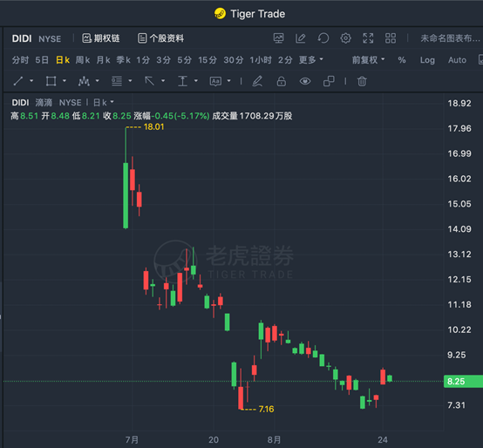The width and height of the screenshot is (483, 448).
Task: Select the rectangle shape drawing tool
Action: point(51,81)
